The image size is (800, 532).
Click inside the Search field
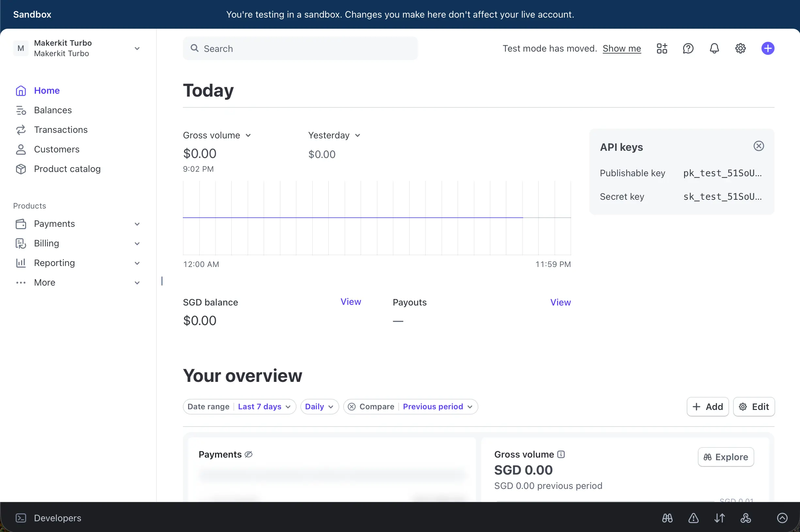tap(300, 48)
